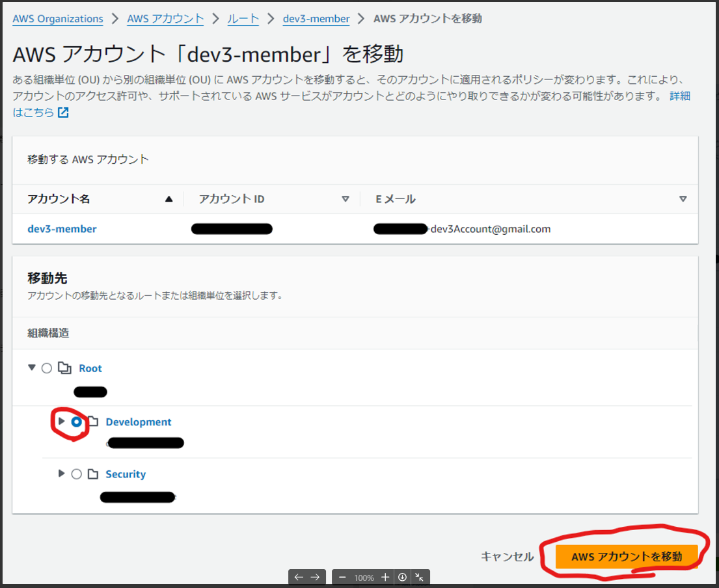The height and width of the screenshot is (588, 719).
Task: Open the 詳細はこちら external link
Action: [x=679, y=96]
